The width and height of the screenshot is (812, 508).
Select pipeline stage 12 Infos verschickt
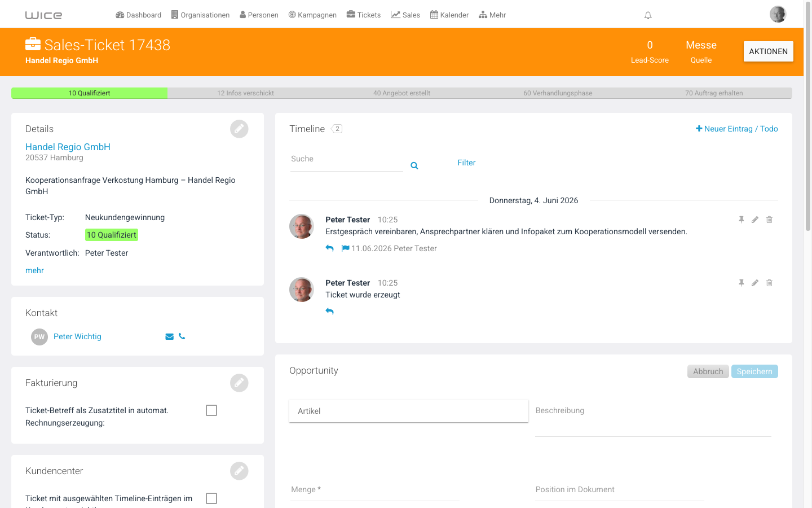[x=245, y=93]
